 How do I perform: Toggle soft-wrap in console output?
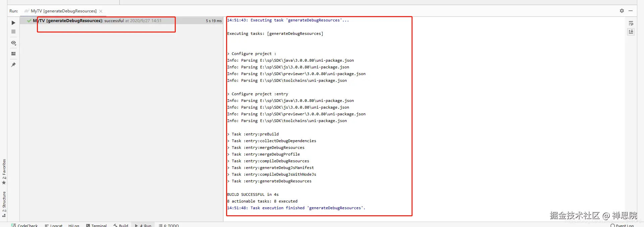point(631,23)
